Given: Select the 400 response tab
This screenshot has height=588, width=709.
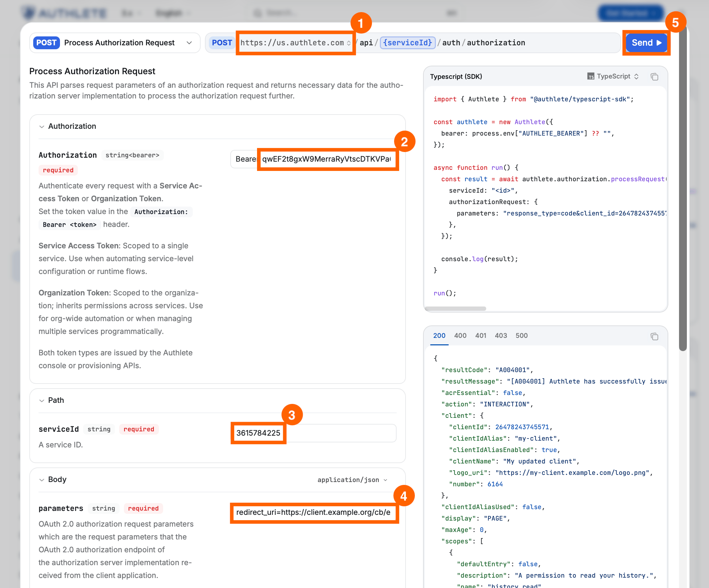Looking at the screenshot, I should pyautogui.click(x=460, y=336).
